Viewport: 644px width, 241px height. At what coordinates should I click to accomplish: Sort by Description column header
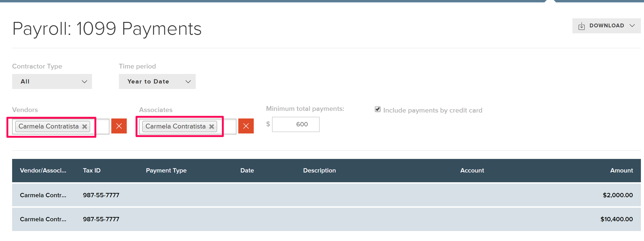(319, 171)
